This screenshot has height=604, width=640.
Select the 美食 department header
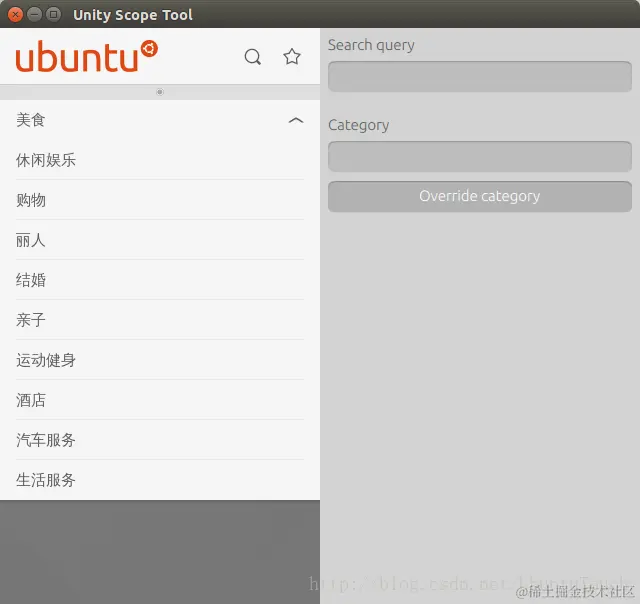point(160,120)
